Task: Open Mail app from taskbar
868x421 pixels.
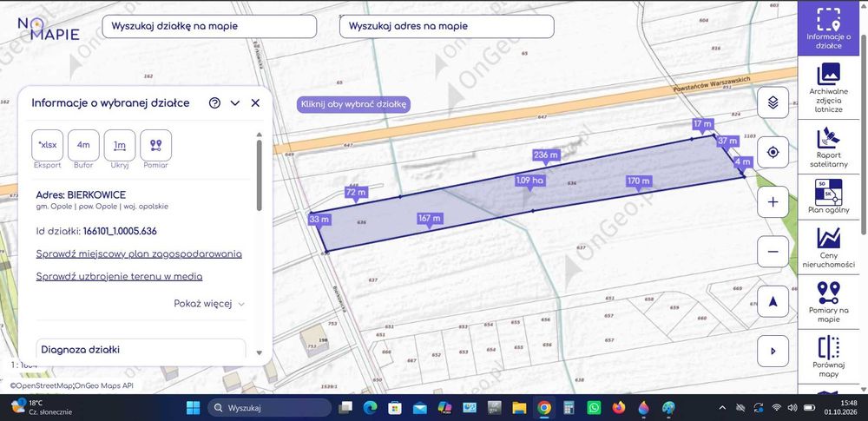Action: (420, 408)
